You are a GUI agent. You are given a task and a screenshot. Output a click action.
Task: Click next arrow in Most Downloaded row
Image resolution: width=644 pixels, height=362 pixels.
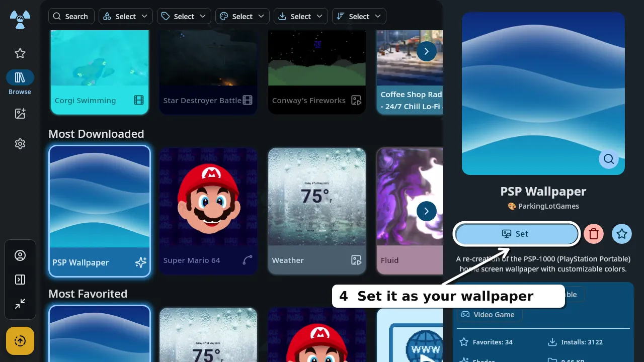[x=427, y=211]
